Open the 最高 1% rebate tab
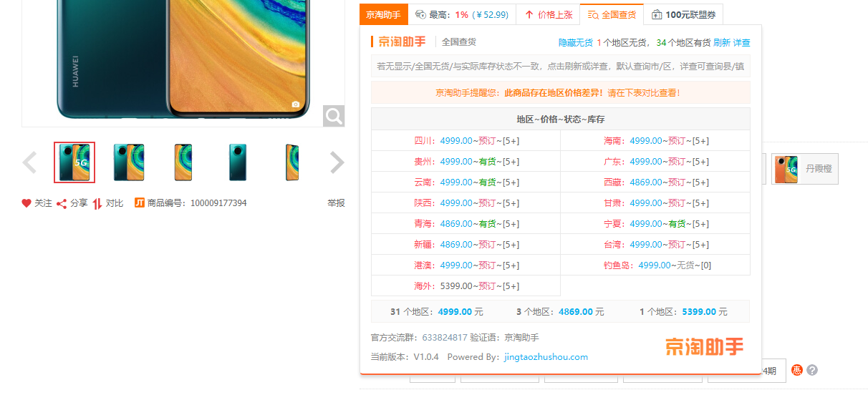The height and width of the screenshot is (395, 868). [x=462, y=14]
